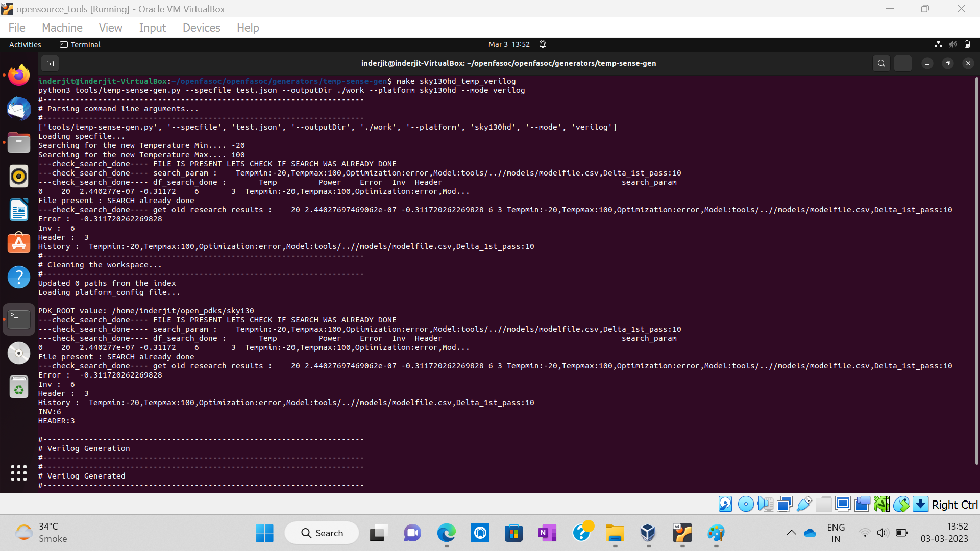980x551 pixels.
Task: Toggle the system volume icon in Windows taskbar
Action: pos(883,532)
